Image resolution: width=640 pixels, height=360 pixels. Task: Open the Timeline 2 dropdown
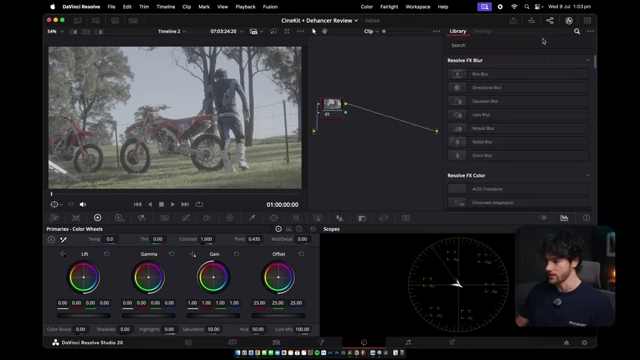pyautogui.click(x=172, y=31)
